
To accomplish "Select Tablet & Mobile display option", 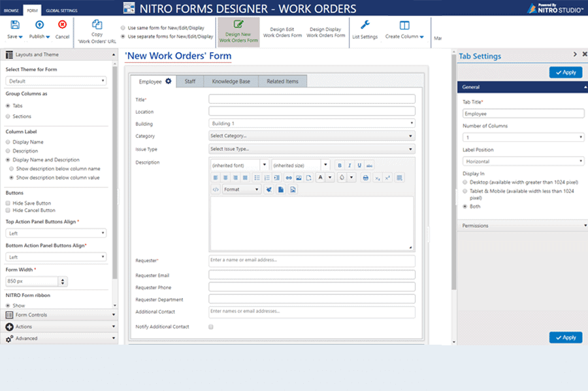I will (465, 191).
